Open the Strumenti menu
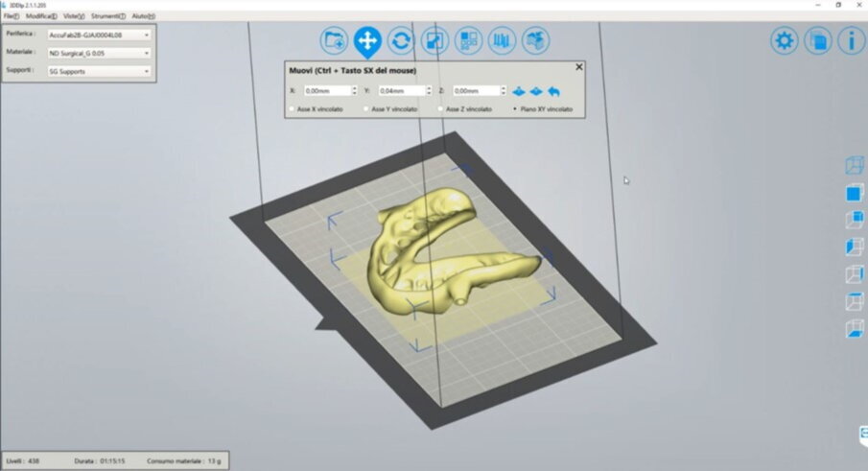Image resolution: width=868 pixels, height=471 pixels. (x=107, y=16)
